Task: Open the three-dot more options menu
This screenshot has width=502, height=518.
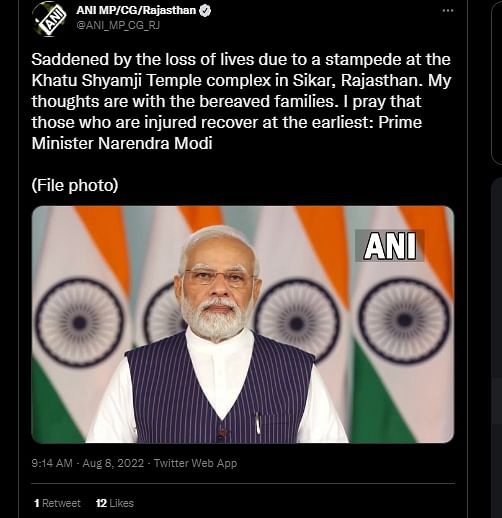Action: pyautogui.click(x=448, y=11)
